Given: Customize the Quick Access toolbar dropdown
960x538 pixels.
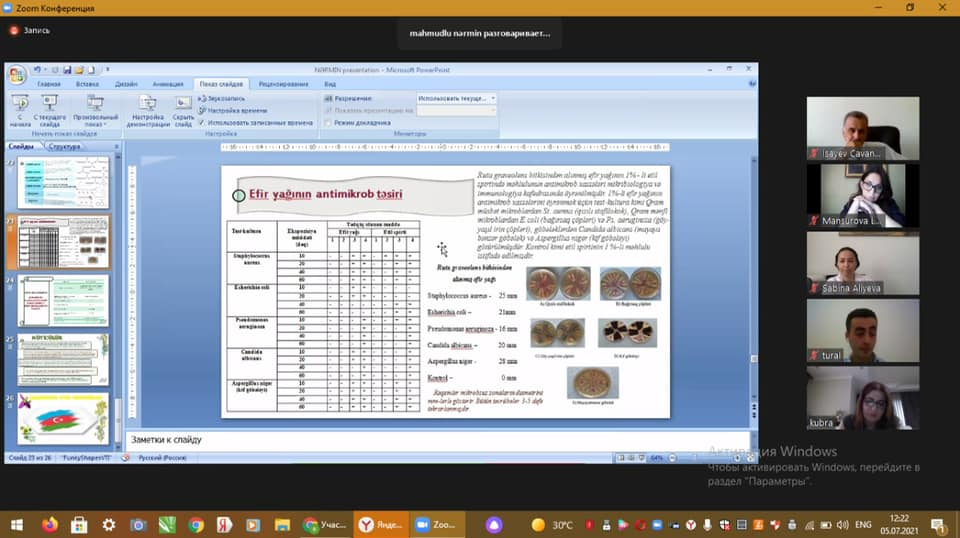Looking at the screenshot, I should click(x=108, y=70).
